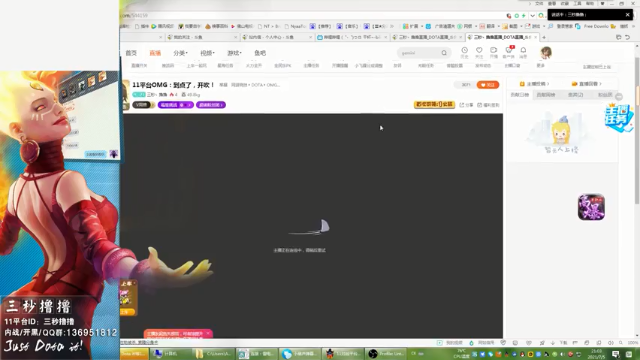Expand the 游戏 dropdown menu

[x=234, y=53]
